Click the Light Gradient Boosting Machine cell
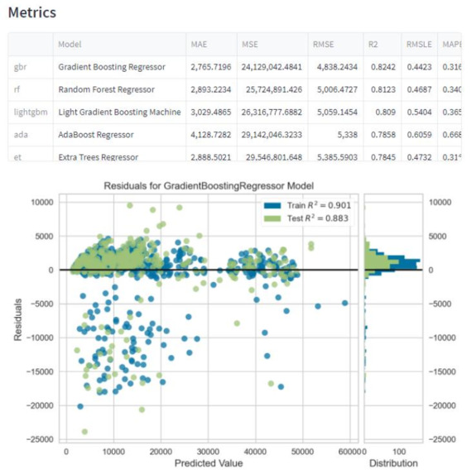476x474 pixels. click(x=119, y=113)
